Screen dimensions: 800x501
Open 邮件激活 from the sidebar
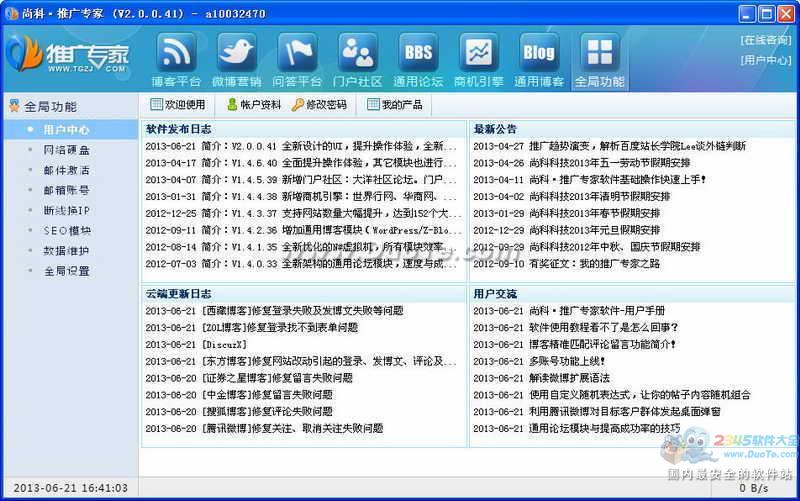click(66, 170)
